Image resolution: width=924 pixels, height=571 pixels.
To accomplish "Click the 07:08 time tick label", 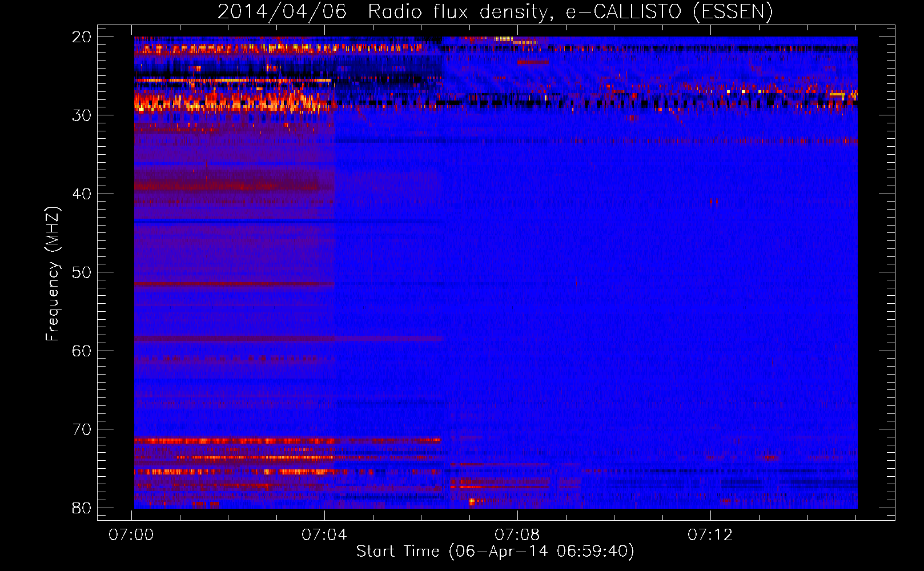I will click(517, 535).
